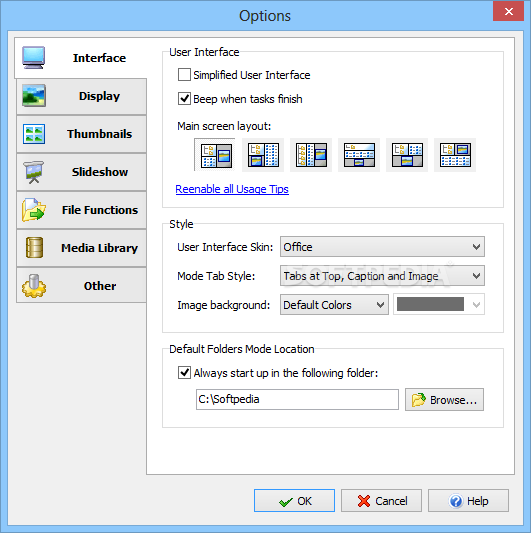Expand the Mode Tab Style dropdown
The image size is (531, 533).
[382, 276]
